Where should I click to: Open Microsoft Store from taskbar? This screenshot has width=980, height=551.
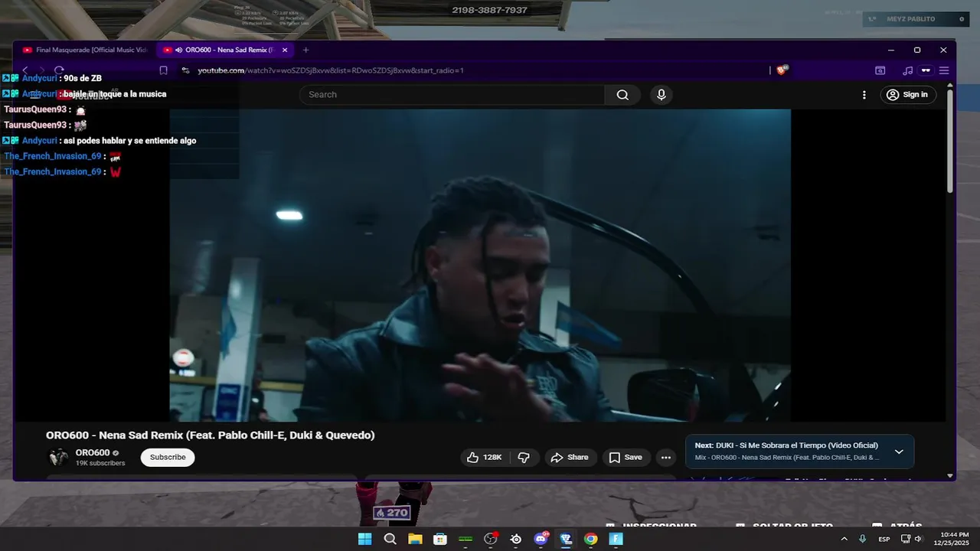(440, 539)
